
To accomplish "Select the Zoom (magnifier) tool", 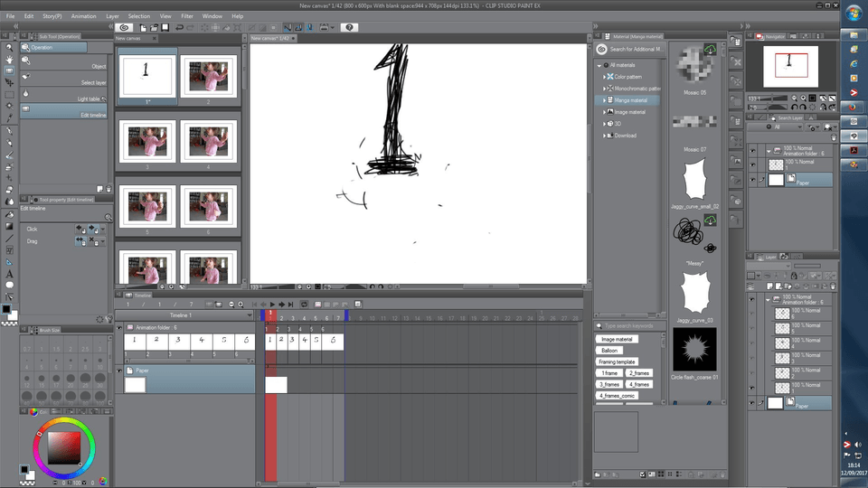I will tap(9, 47).
